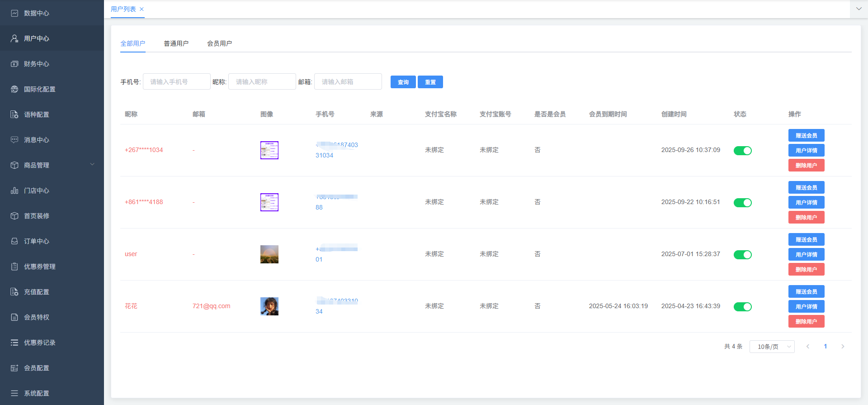Open the 10条/页 page size dropdown
The width and height of the screenshot is (868, 405).
(772, 347)
